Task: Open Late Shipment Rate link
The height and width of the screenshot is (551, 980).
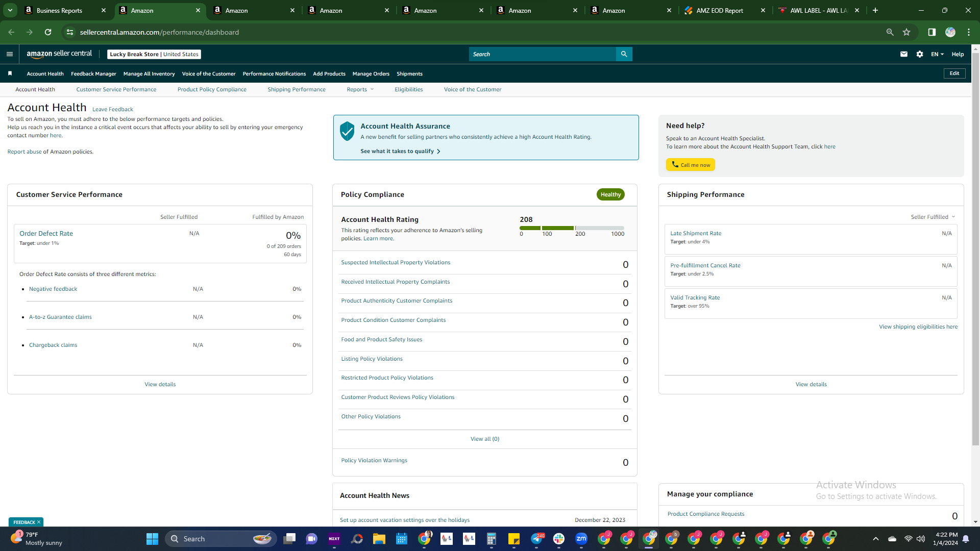Action: coord(696,233)
